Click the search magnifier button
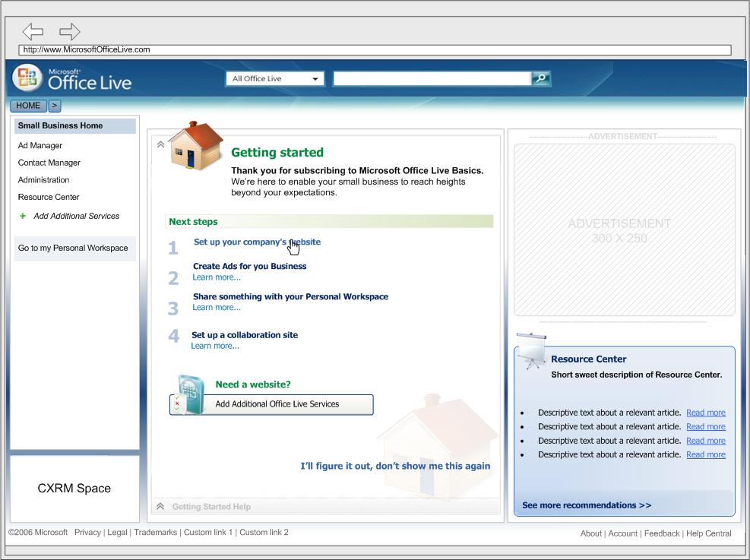This screenshot has height=560, width=750. (541, 78)
